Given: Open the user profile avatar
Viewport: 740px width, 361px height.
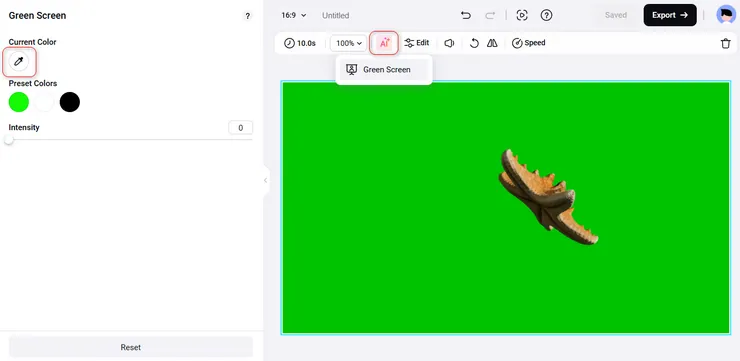Looking at the screenshot, I should click(x=726, y=15).
